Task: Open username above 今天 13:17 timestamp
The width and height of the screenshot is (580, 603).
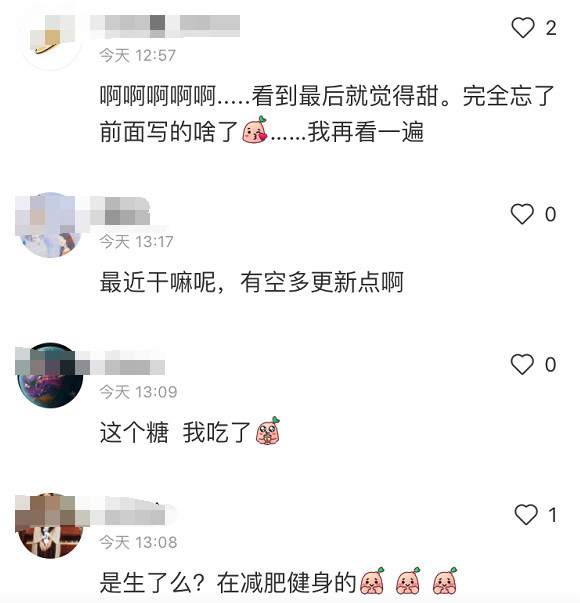Action: point(120,211)
